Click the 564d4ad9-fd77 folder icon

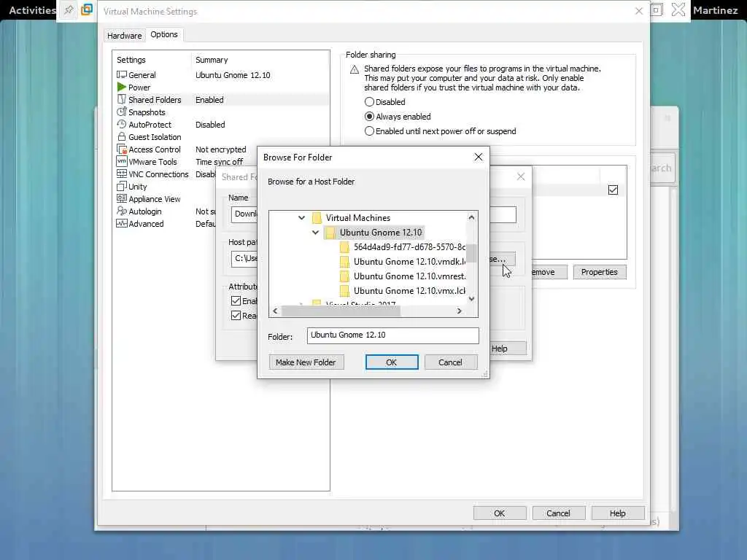coord(344,247)
